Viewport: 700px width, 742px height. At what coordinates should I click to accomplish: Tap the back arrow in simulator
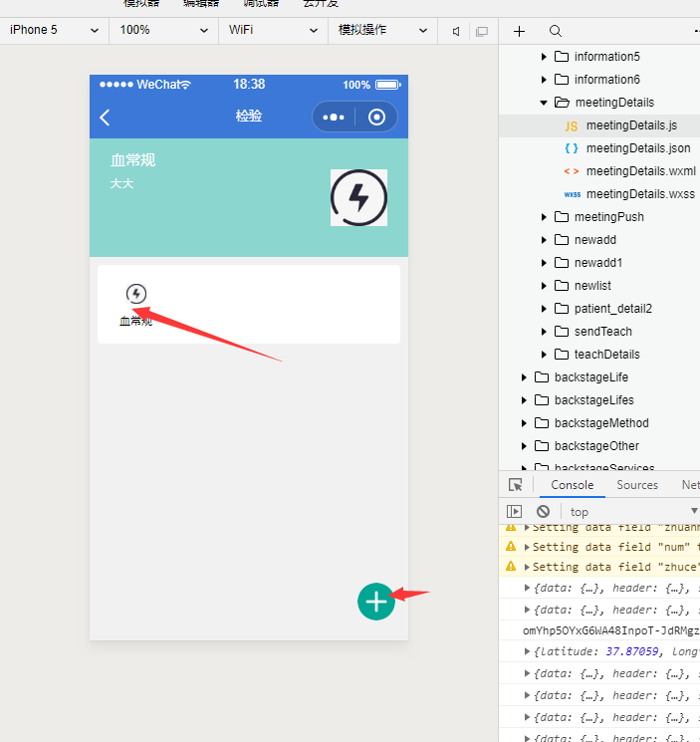(105, 118)
